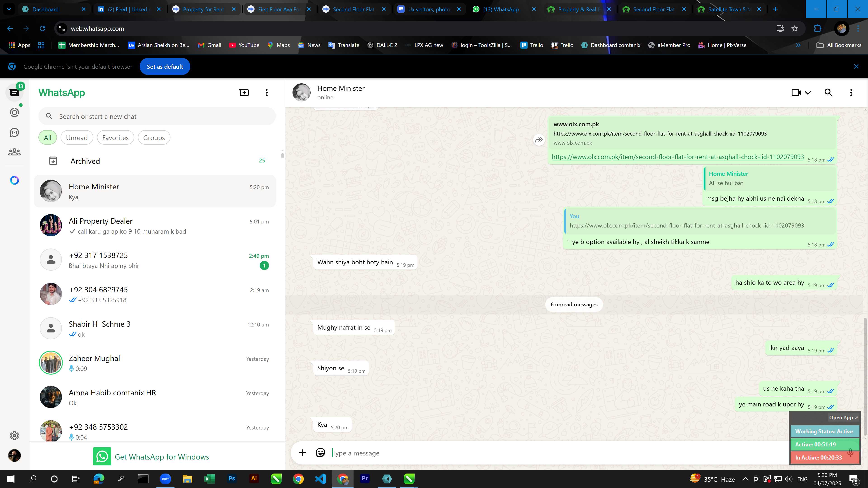The height and width of the screenshot is (488, 868).
Task: Open Zaheer Mughal chat
Action: coord(155,363)
